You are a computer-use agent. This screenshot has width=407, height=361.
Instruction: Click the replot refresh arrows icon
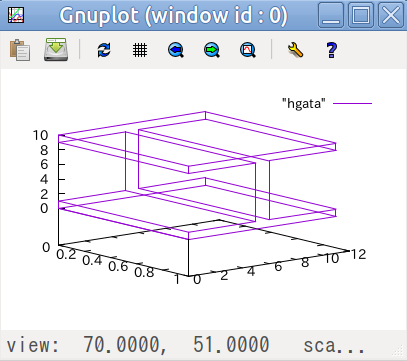point(104,50)
